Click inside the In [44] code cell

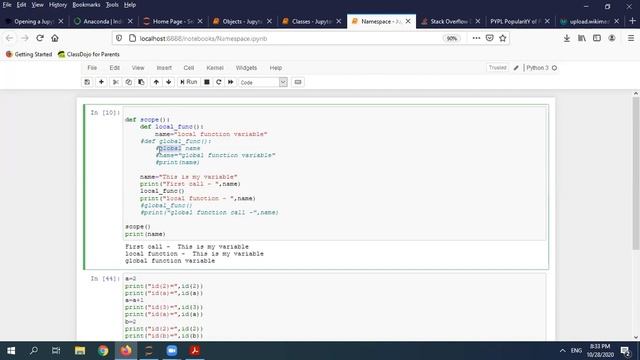pos(335,307)
